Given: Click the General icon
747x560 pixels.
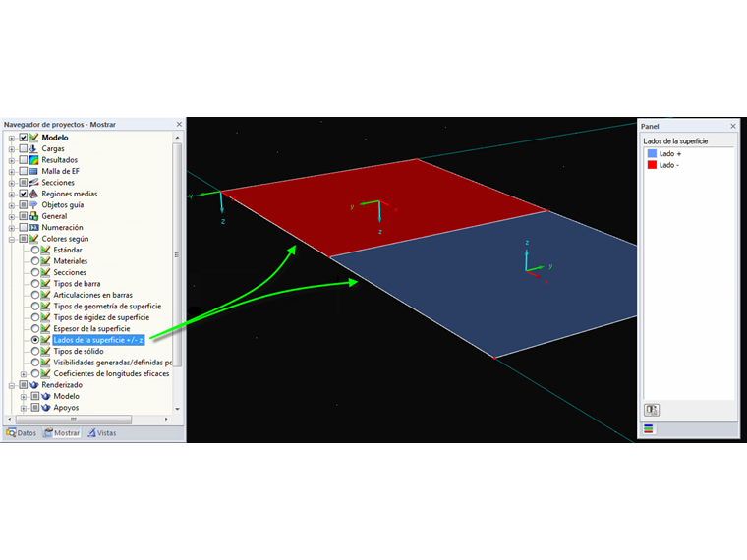Looking at the screenshot, I should click(33, 216).
